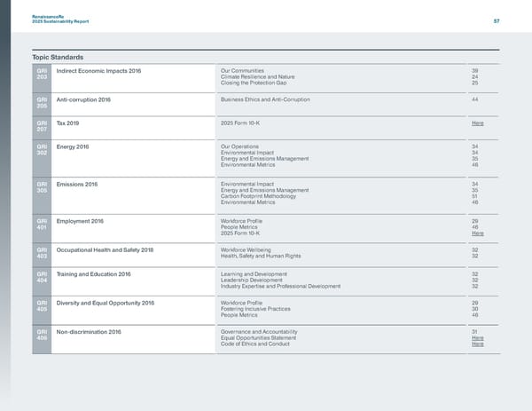This screenshot has width=532, height=411.
Task: Click 'People Metrics' in the Employment 2016 row
Action: coord(239,227)
